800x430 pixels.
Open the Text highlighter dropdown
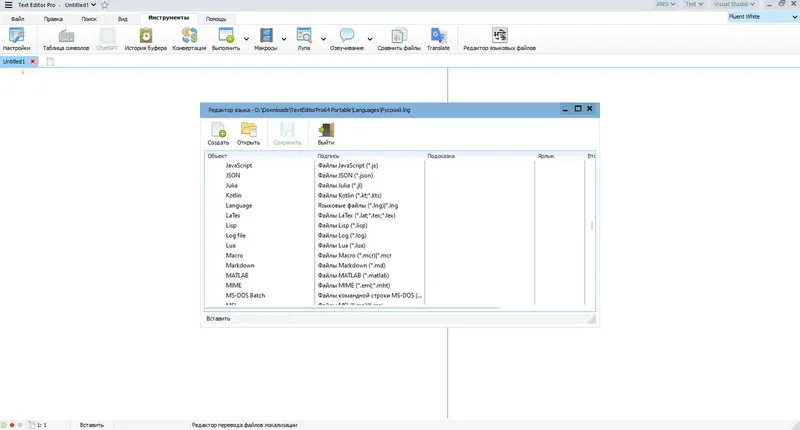[694, 4]
